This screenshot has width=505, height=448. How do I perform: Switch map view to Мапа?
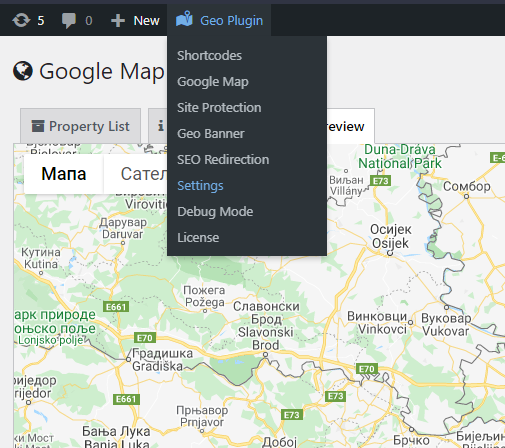64,174
